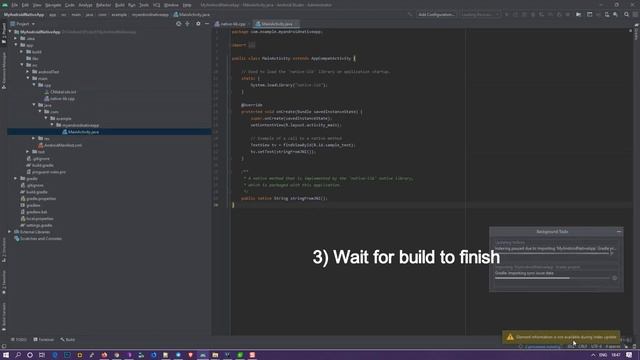The width and height of the screenshot is (640, 360).
Task: Open the AVD Manager icon in toolbar
Action: pos(607,15)
